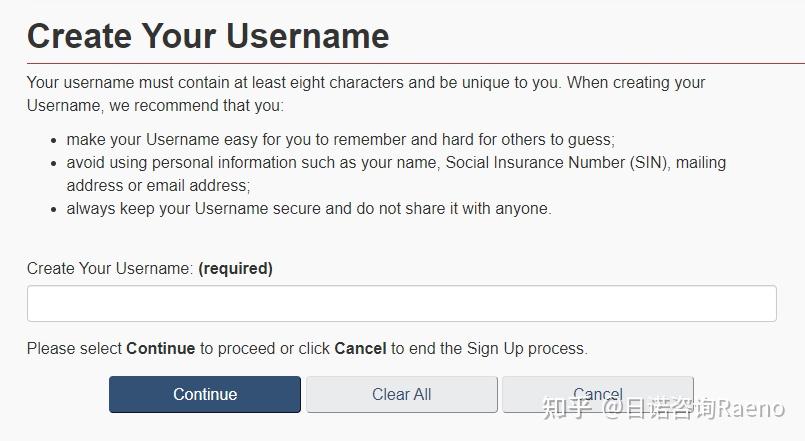Click the "Create Your Username" page heading

click(x=208, y=36)
